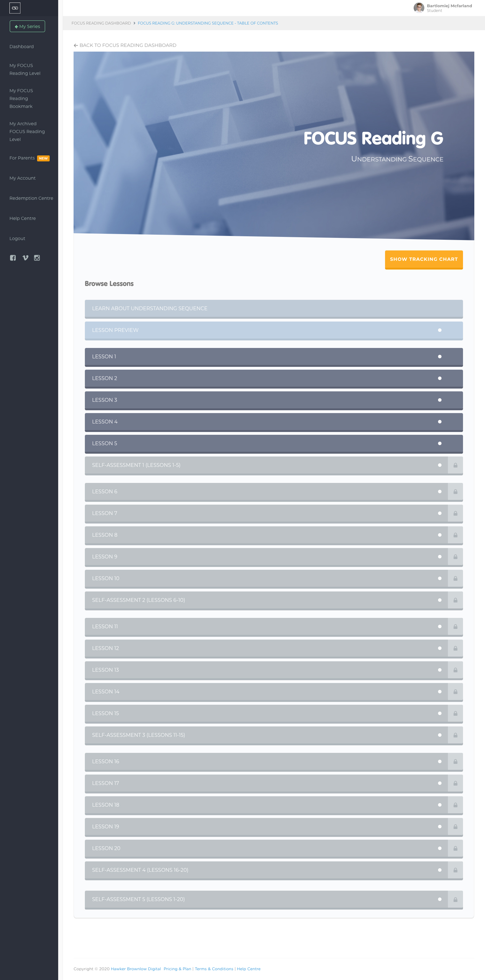Open Dashboard in the sidebar
Screen dimensions: 485x980
(x=22, y=47)
